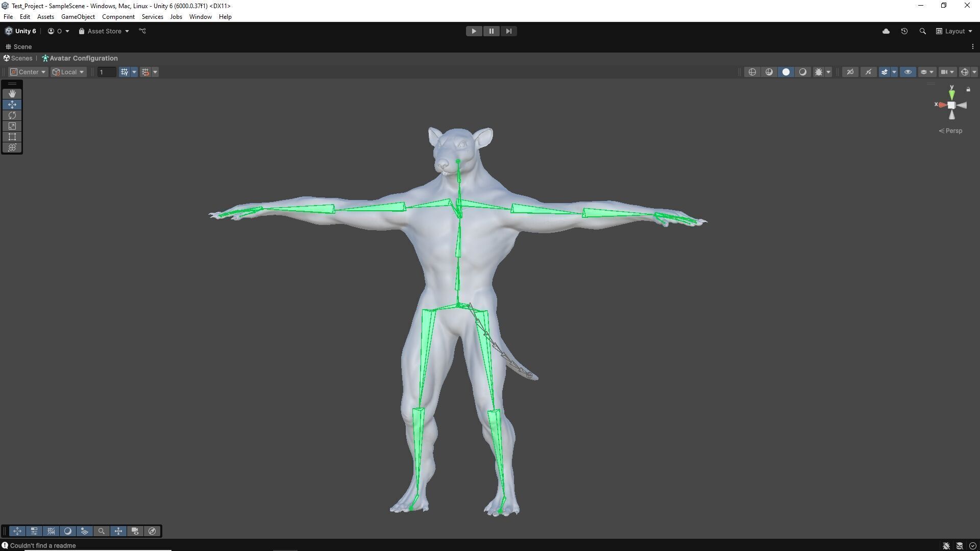The width and height of the screenshot is (980, 551).
Task: Select the Rect transform tool
Action: point(12,137)
